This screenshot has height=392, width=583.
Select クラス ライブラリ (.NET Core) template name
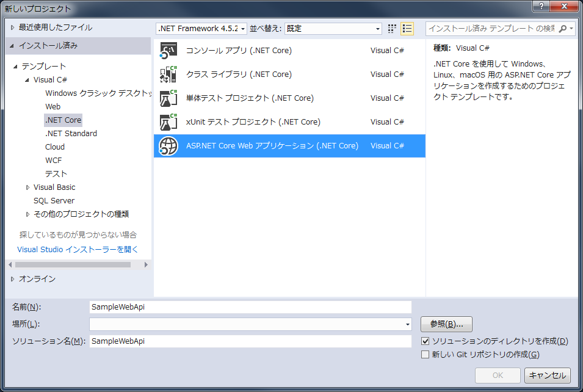[x=239, y=74]
